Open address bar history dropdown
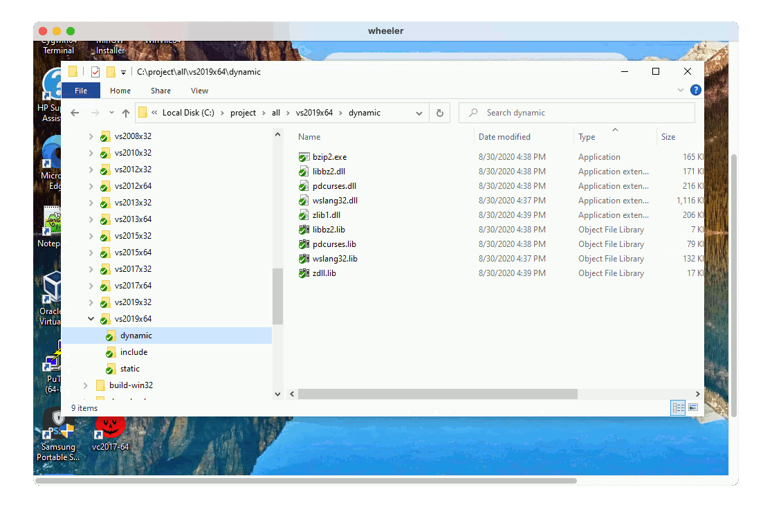This screenshot has height=532, width=772. coord(419,113)
